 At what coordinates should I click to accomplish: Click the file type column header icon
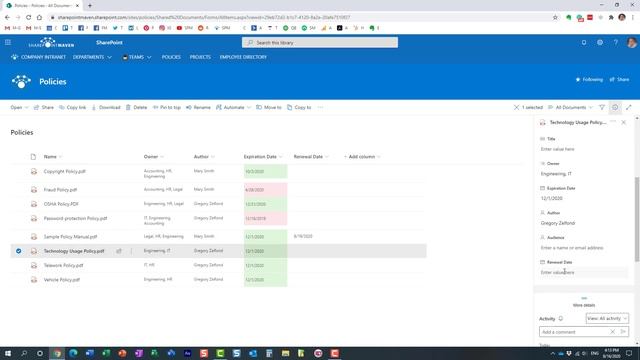(33, 157)
